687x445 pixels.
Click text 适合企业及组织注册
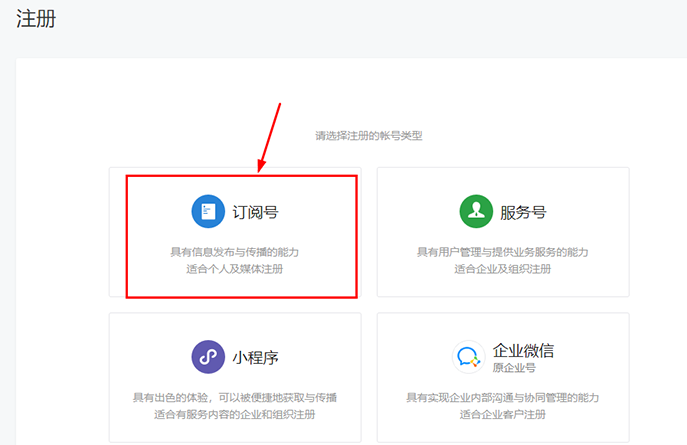(503, 269)
